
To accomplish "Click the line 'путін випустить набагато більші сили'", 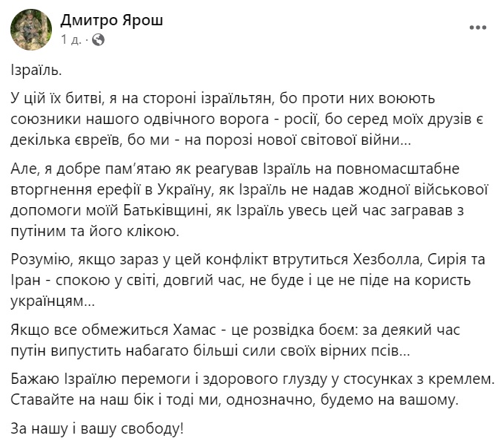I will pyautogui.click(x=211, y=350).
